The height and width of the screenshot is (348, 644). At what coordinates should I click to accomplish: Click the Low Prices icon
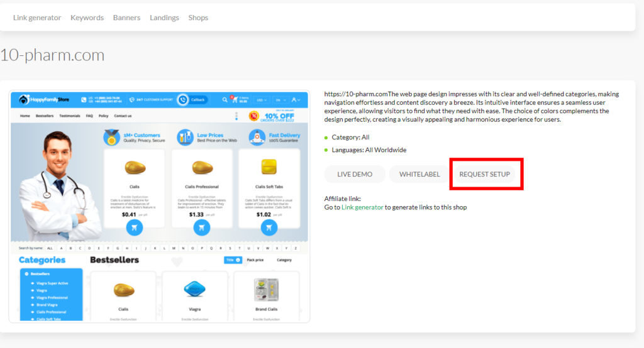pos(186,138)
